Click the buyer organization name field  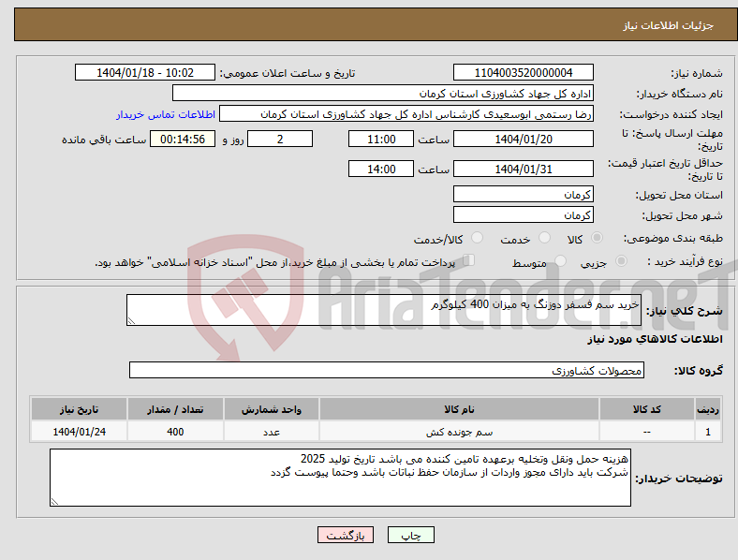(x=383, y=93)
